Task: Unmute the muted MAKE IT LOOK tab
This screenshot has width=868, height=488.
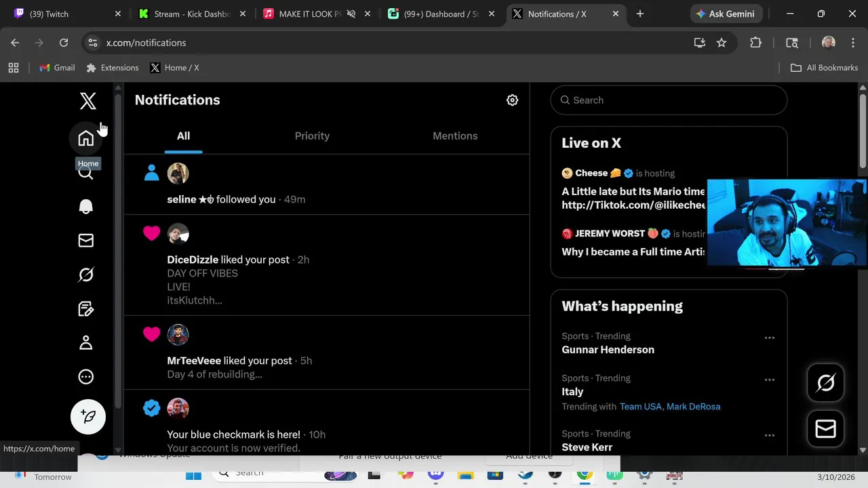Action: point(351,14)
